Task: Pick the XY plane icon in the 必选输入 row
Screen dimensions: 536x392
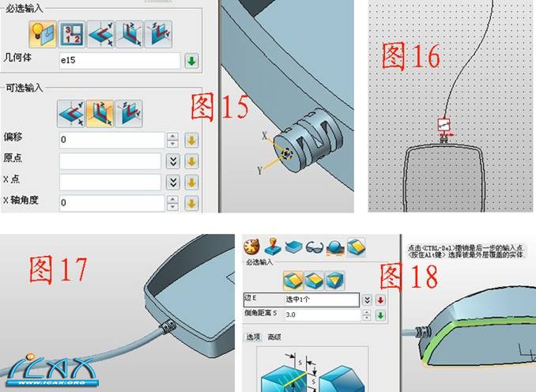Action: pos(100,34)
